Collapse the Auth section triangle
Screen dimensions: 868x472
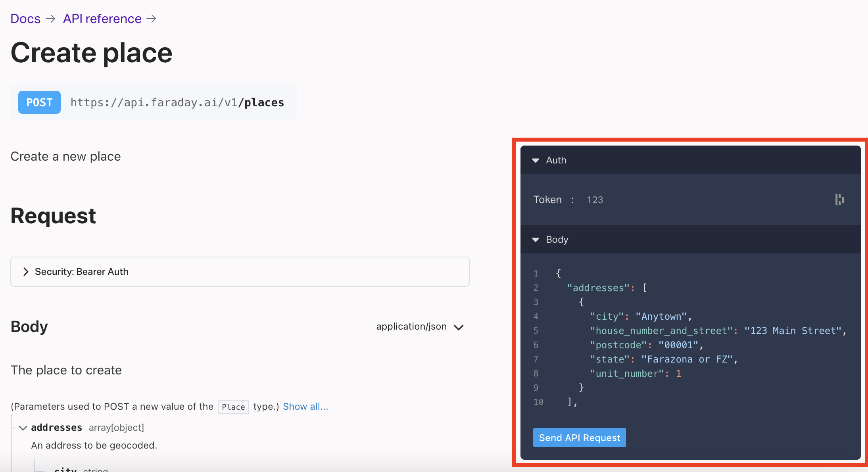click(536, 160)
